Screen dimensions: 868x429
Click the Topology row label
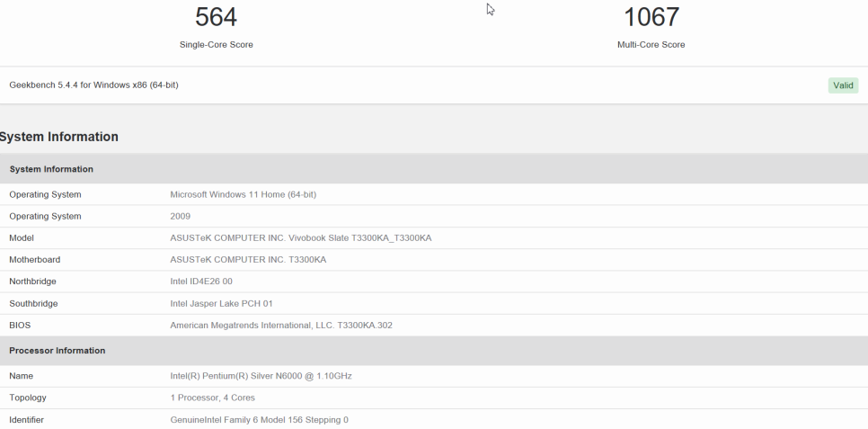point(28,398)
